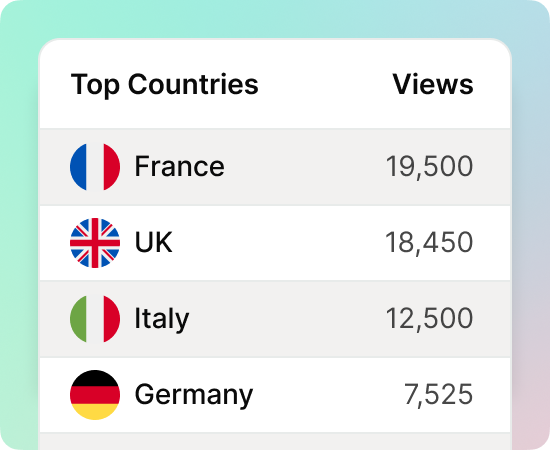Click the 19,500 views value

pos(429,167)
